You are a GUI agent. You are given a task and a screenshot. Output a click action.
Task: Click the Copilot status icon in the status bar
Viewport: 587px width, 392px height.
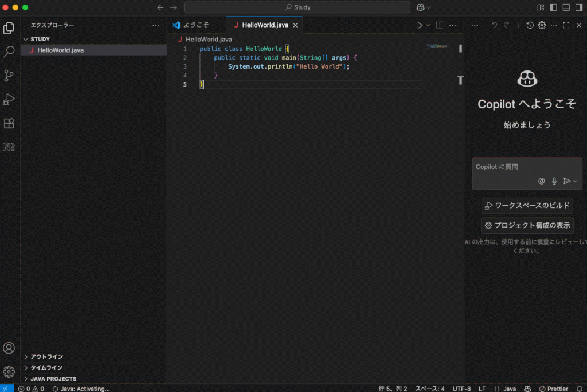[x=527, y=389]
